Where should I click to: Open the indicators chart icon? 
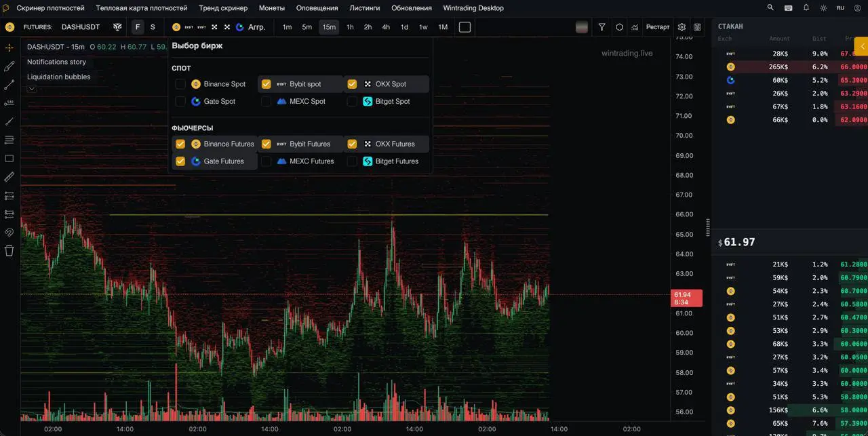[635, 27]
